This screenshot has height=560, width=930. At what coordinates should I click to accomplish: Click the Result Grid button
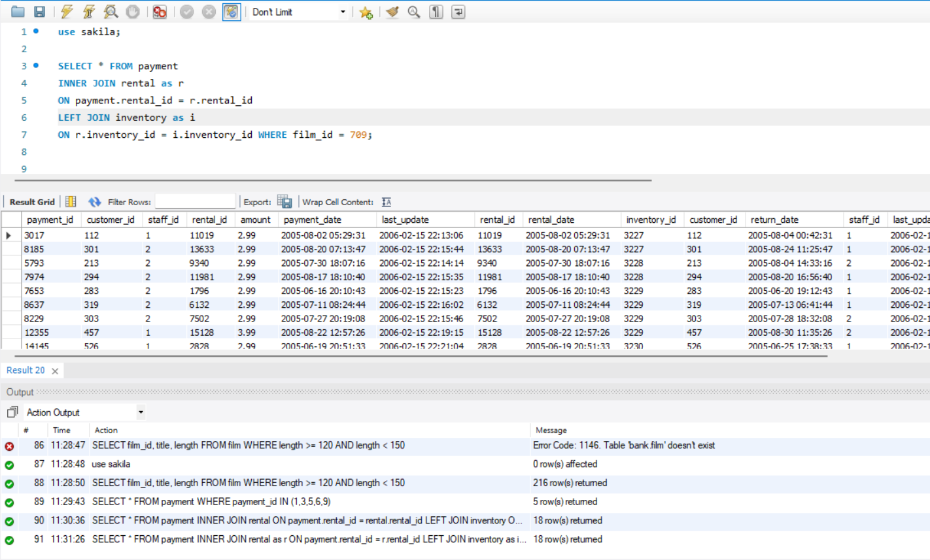point(32,202)
